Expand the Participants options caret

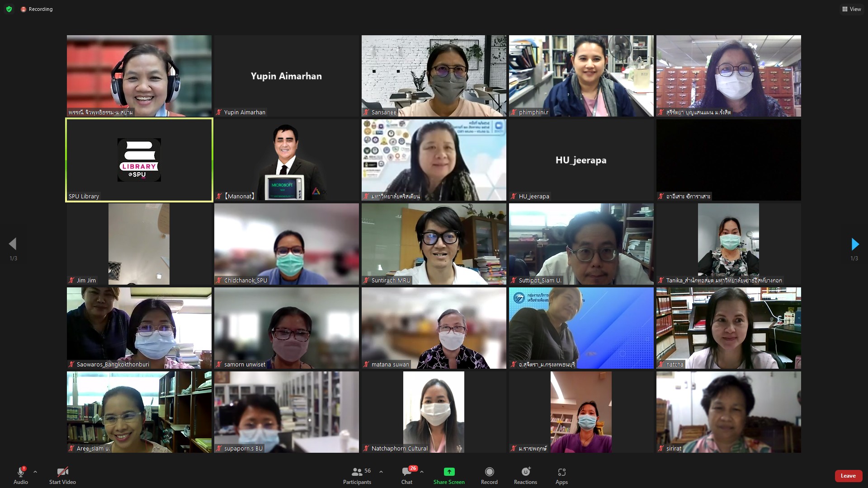[381, 472]
